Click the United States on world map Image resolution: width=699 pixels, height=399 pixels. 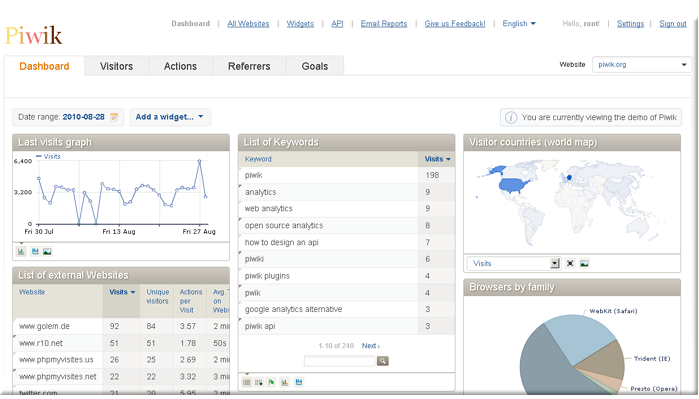(x=514, y=185)
